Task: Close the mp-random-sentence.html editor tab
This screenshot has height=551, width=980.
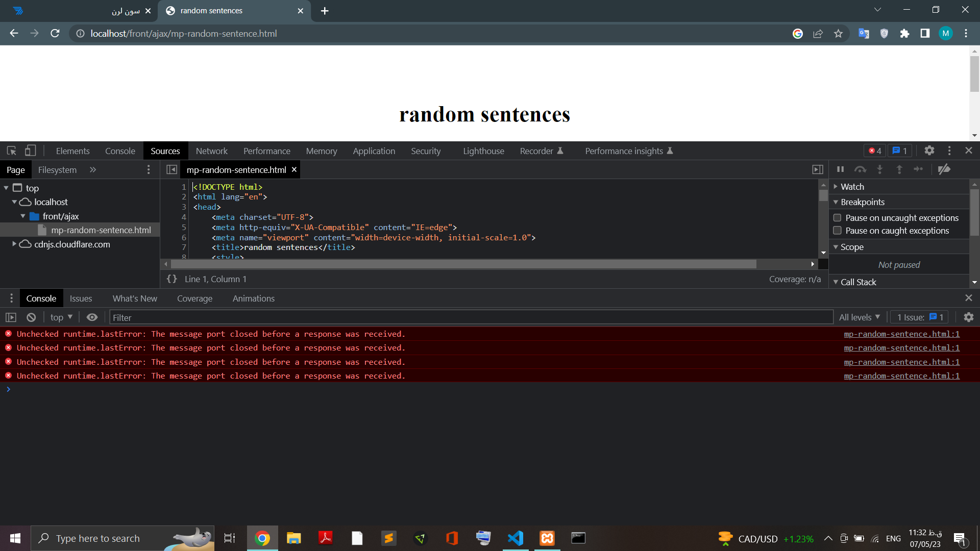Action: (294, 169)
